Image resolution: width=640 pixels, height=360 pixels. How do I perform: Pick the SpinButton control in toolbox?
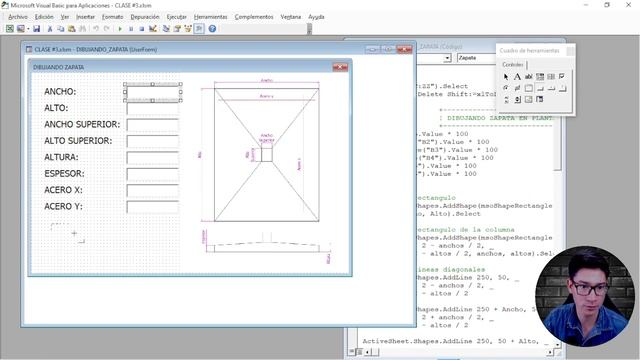click(517, 99)
